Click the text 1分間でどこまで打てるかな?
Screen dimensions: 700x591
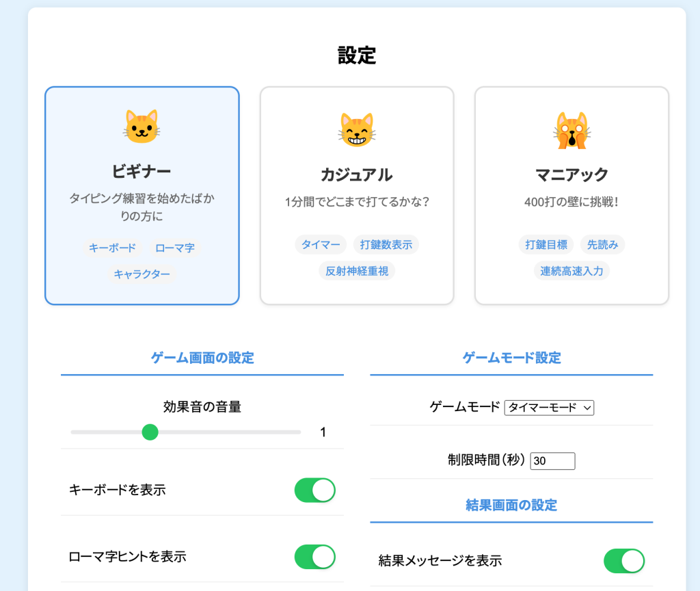[357, 202]
